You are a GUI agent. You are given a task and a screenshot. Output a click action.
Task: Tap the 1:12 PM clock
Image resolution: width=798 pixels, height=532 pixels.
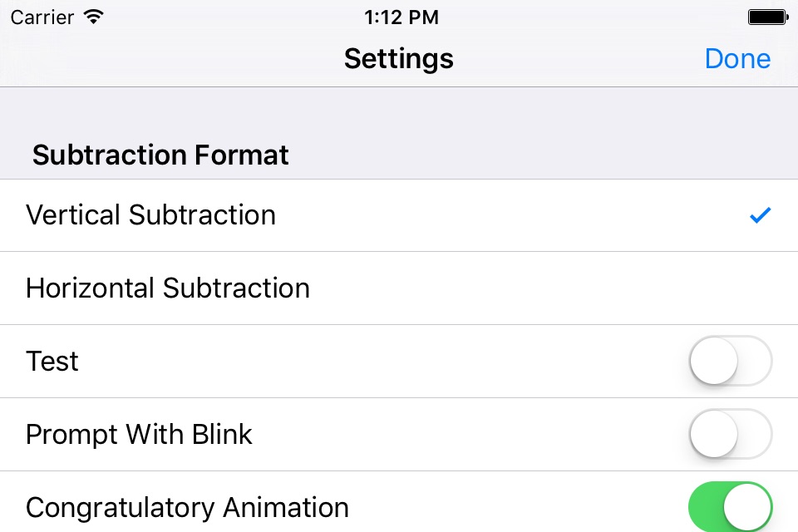pos(401,17)
